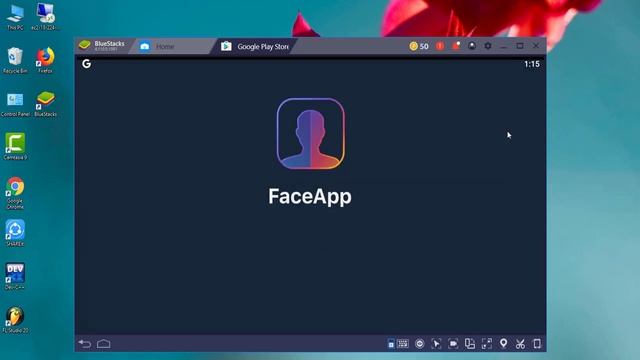
Task: Click the 1:15 clock in Android status bar
Action: click(532, 64)
